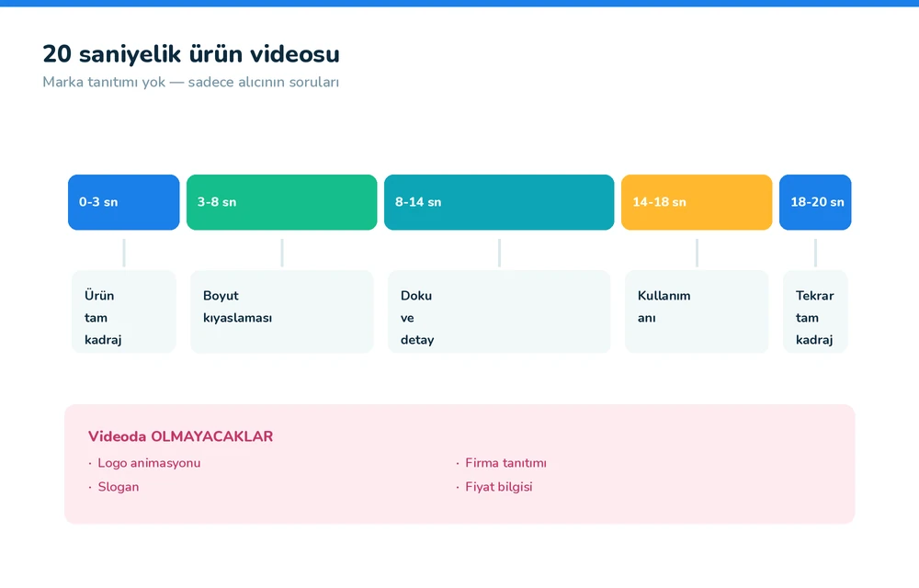This screenshot has width=919, height=588.
Task: Click the "Videoda OLMAYACAKLAR" heading
Action: tap(180, 436)
